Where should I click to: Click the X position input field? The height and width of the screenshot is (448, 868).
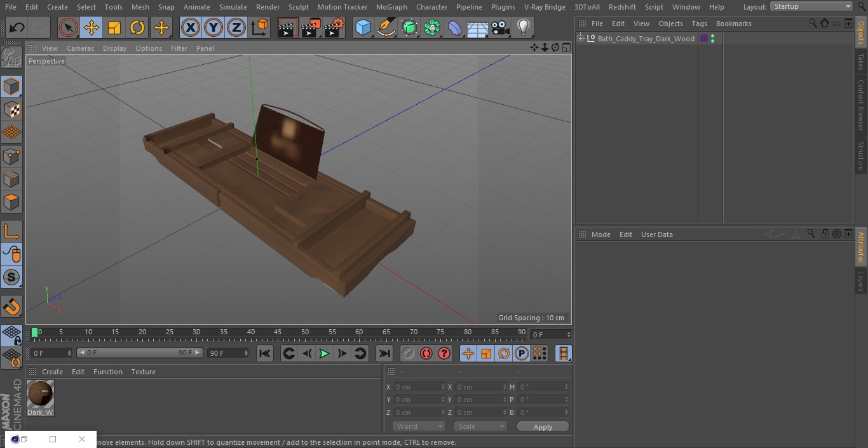point(419,387)
